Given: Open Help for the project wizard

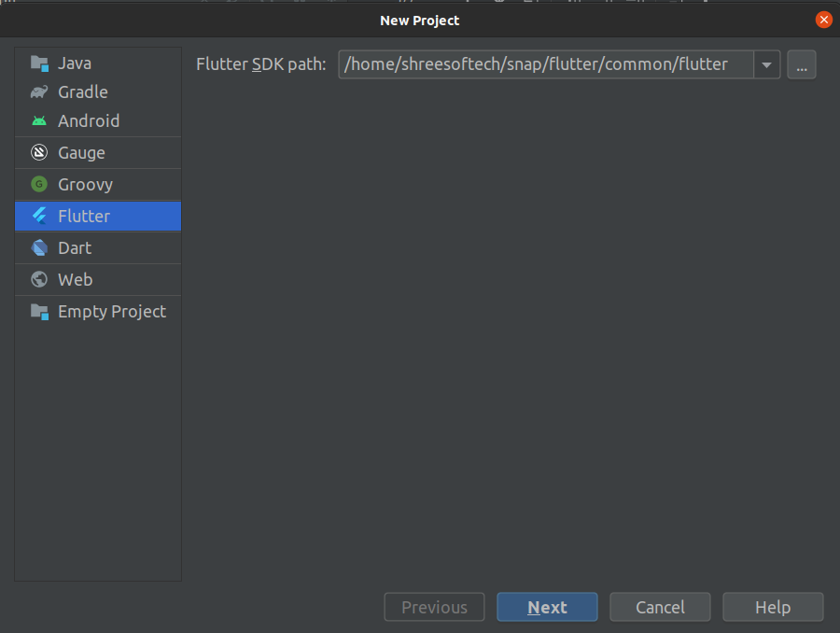Looking at the screenshot, I should [x=773, y=608].
